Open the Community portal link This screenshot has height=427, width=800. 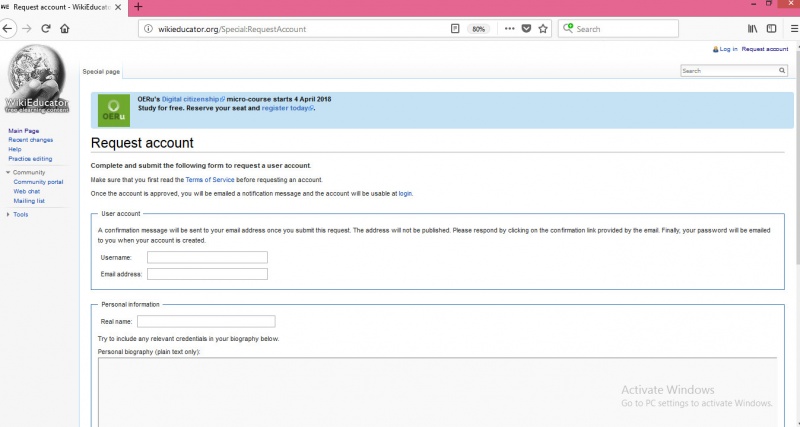coord(38,182)
